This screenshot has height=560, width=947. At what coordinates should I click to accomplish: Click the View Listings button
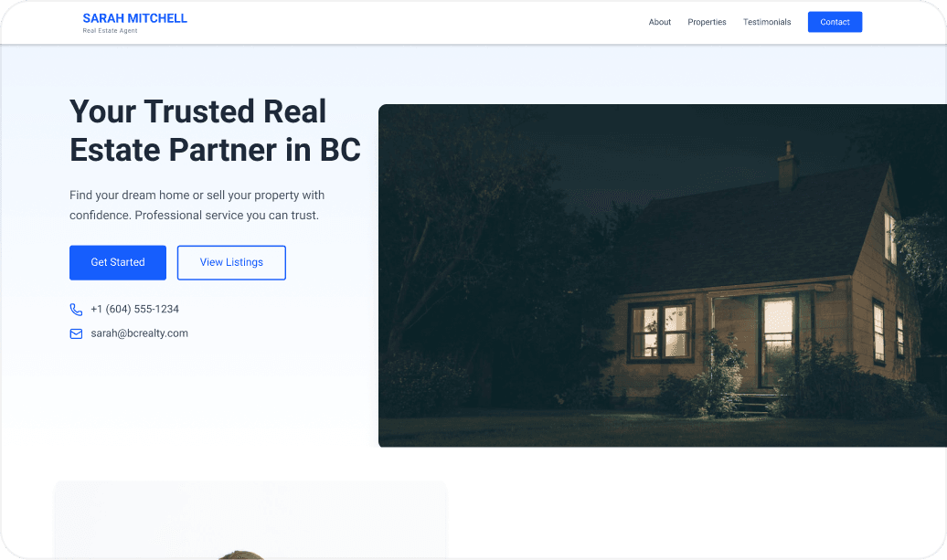coord(231,262)
